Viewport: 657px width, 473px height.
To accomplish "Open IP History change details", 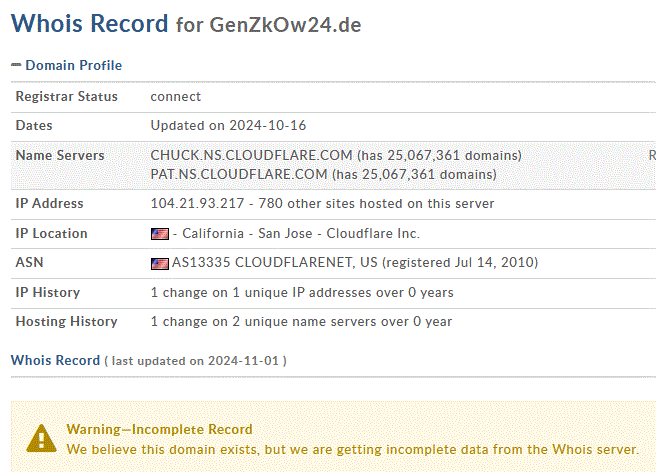I will 301,293.
